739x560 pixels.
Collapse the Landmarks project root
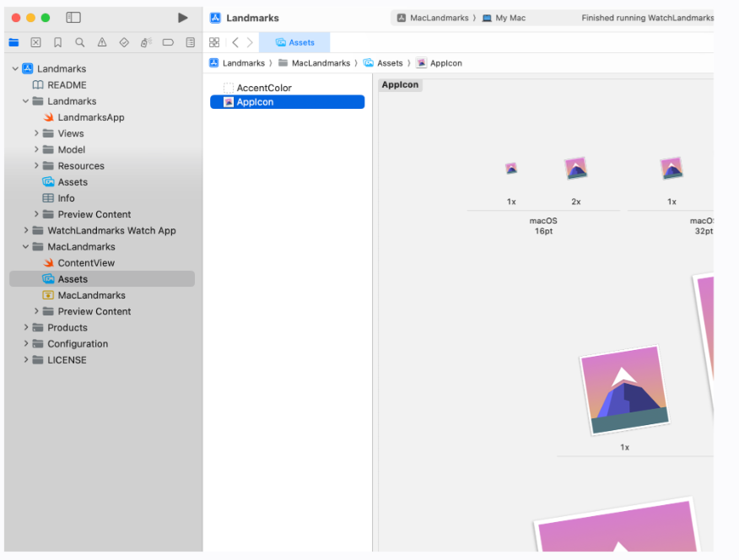click(x=15, y=69)
